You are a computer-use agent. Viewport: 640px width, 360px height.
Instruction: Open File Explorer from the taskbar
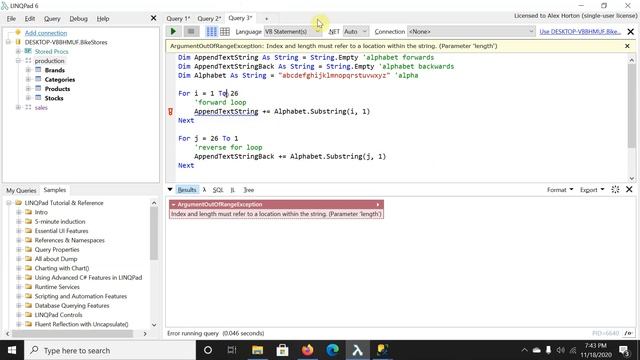[x=257, y=350]
